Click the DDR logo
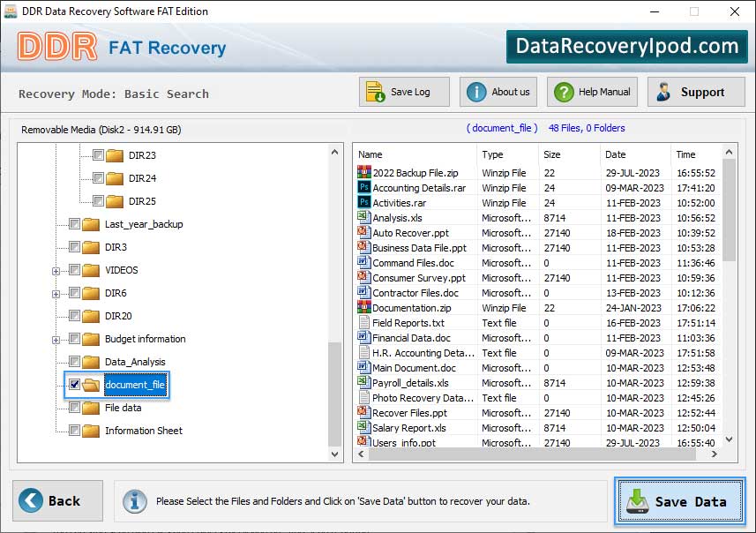 point(57,47)
